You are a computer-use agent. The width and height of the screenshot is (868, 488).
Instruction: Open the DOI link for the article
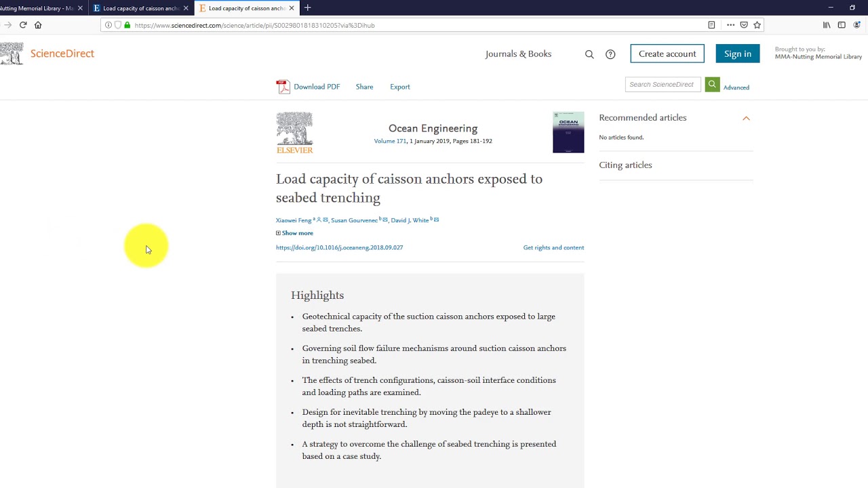tap(339, 247)
